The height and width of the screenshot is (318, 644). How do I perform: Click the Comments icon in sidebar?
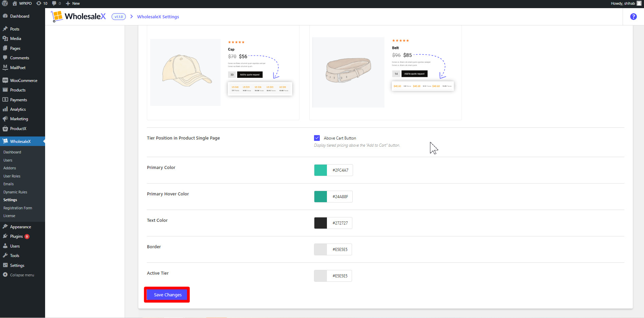click(x=5, y=58)
